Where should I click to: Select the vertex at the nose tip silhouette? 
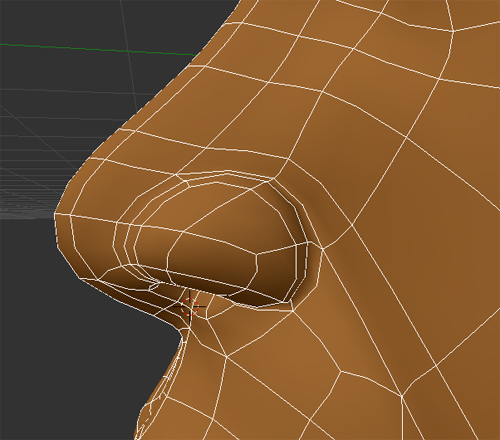55,214
